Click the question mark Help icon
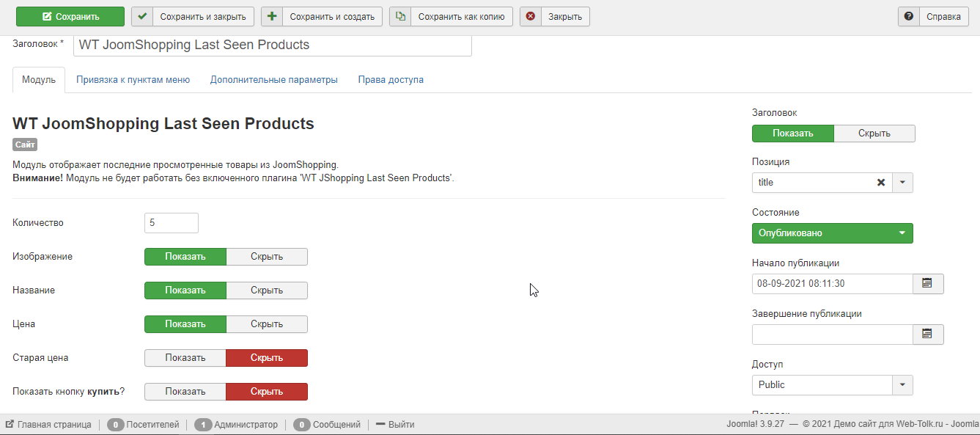The image size is (980, 435). (x=909, y=16)
